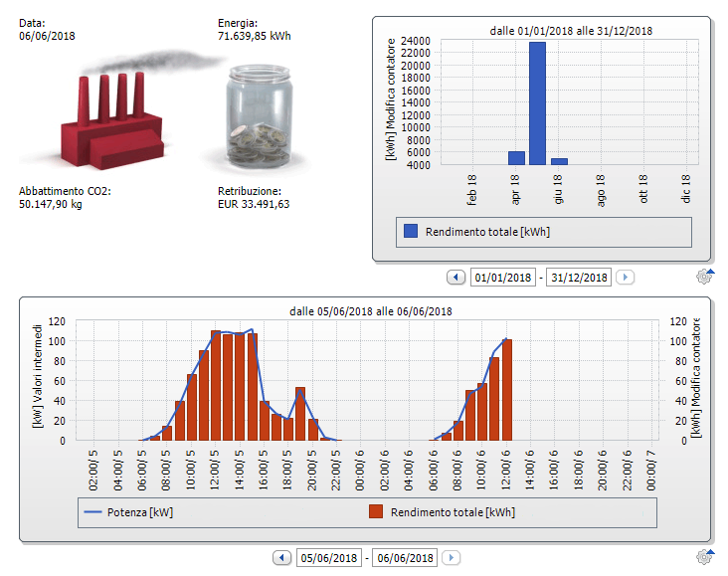Click the orange bar at 12:00/ 5
The image size is (728, 576).
(216, 386)
